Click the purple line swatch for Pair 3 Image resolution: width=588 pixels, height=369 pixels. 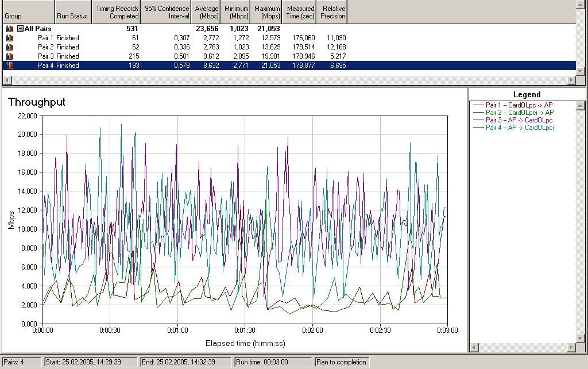tap(478, 120)
